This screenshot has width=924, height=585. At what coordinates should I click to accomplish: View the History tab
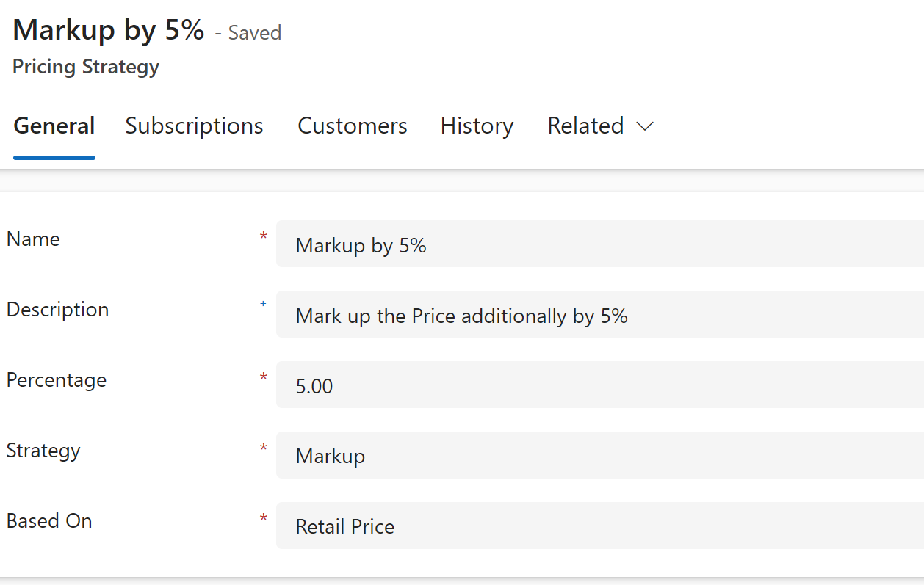coord(477,126)
